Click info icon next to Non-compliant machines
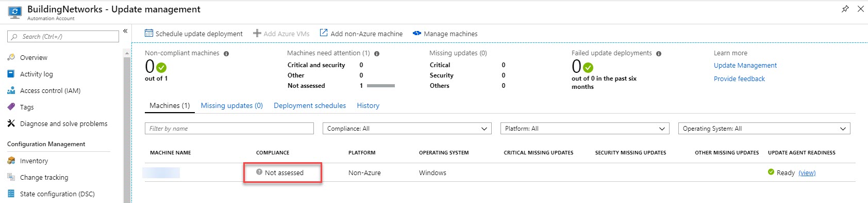The height and width of the screenshot is (203, 868). pos(226,53)
